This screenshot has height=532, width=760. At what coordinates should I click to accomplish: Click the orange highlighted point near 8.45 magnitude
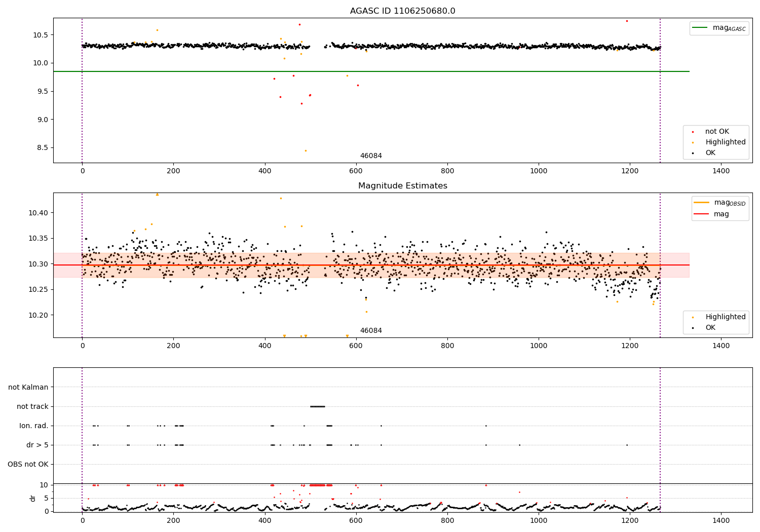click(306, 150)
